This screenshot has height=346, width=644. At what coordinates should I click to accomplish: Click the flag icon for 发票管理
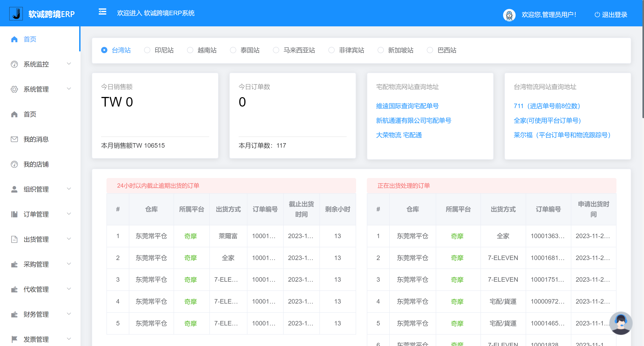14,339
